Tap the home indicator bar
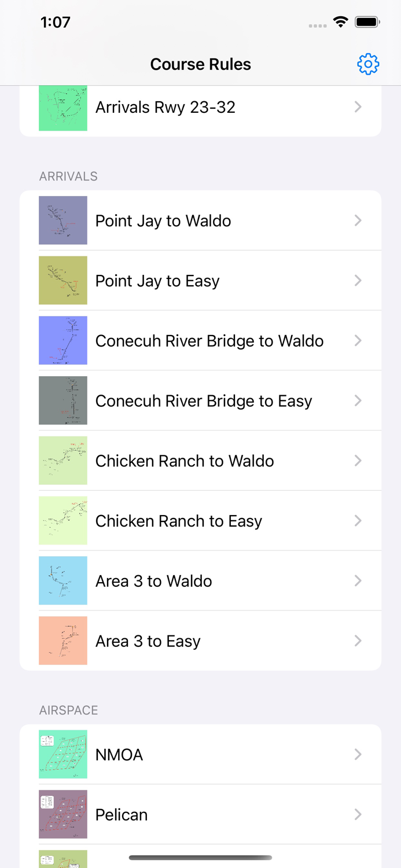Viewport: 401px width, 868px height. click(200, 858)
